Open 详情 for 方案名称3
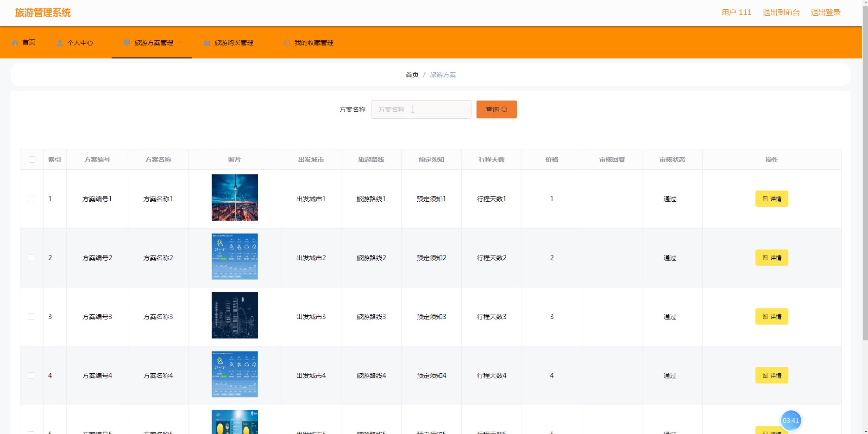868x434 pixels. [772, 317]
